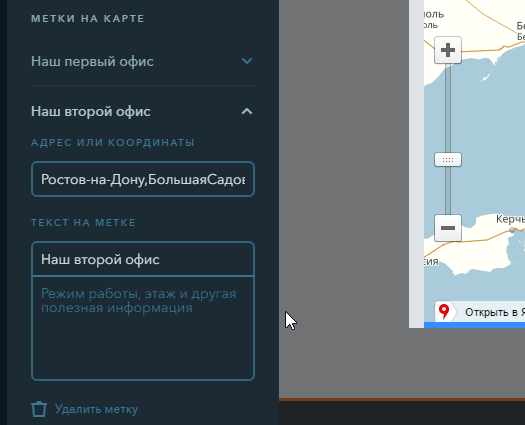Click the Керчь city label on map
The height and width of the screenshot is (425, 525).
(510, 219)
